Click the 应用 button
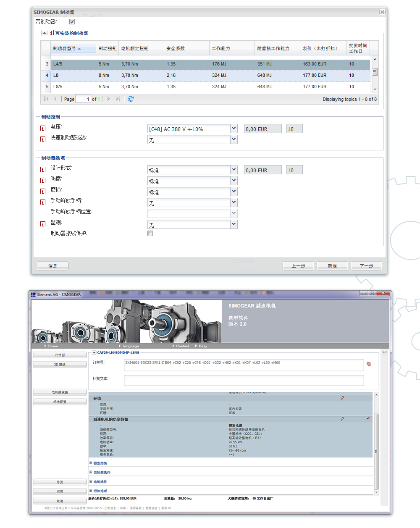Screen dimensions: 420x528 point(60,491)
